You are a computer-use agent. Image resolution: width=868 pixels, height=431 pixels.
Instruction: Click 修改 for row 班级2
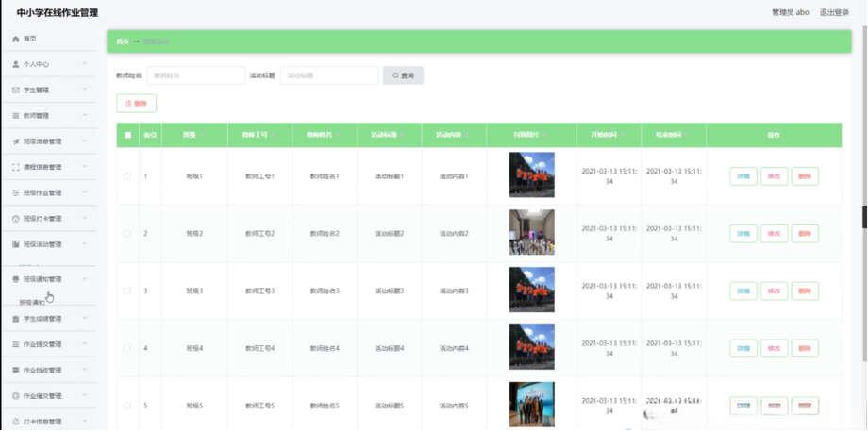pos(774,234)
